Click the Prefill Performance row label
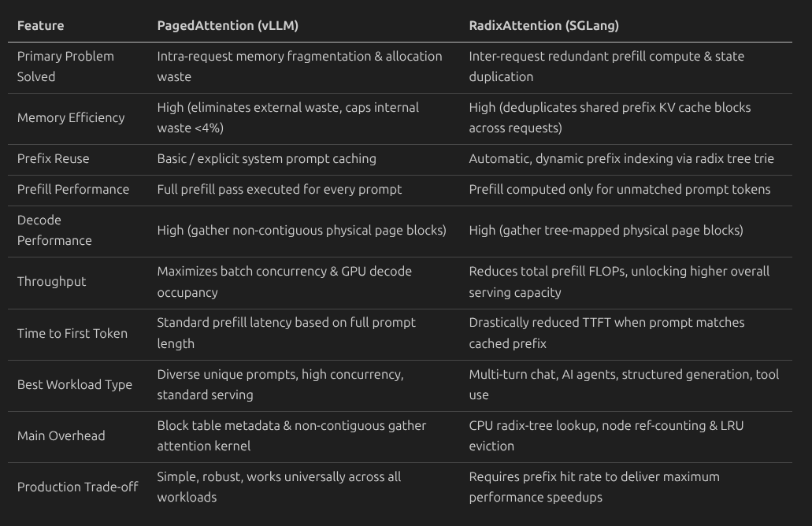Viewport: 812px width, 526px height. (x=73, y=189)
